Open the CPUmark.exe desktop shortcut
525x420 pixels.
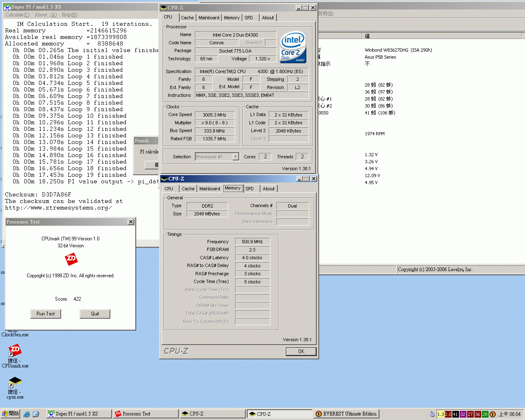(15, 356)
